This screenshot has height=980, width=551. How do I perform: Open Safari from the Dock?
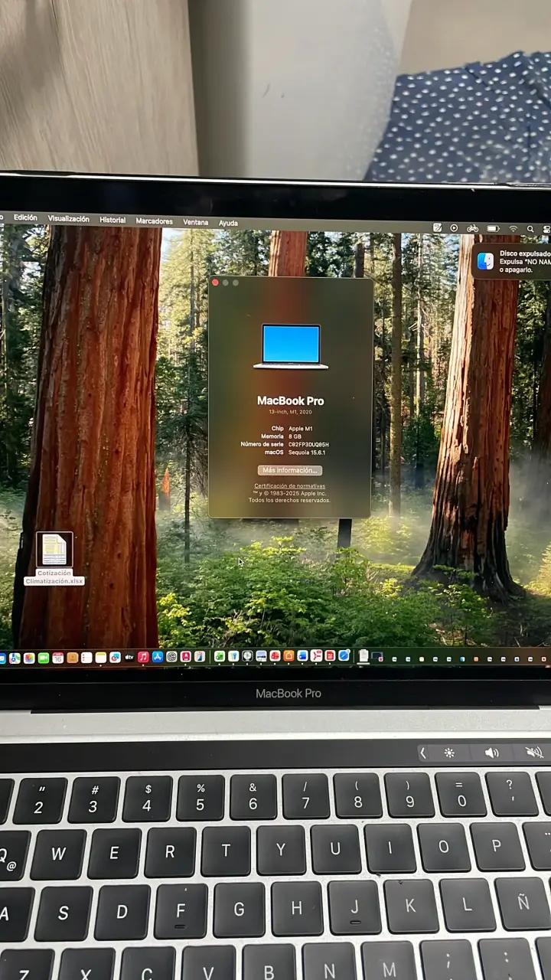point(344,655)
